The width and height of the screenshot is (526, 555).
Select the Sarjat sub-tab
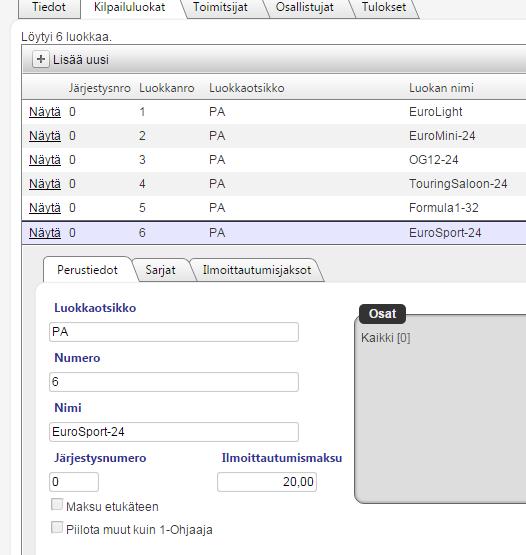[x=160, y=270]
